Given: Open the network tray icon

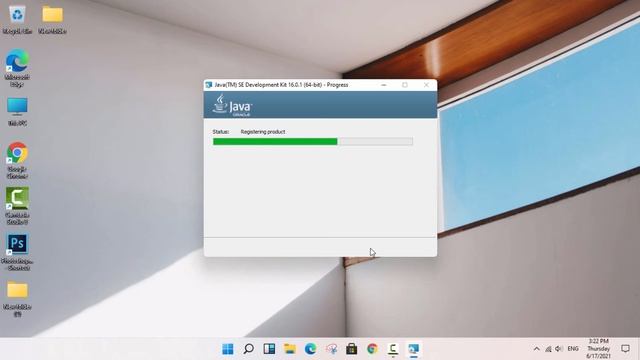Looking at the screenshot, I should click(x=548, y=349).
